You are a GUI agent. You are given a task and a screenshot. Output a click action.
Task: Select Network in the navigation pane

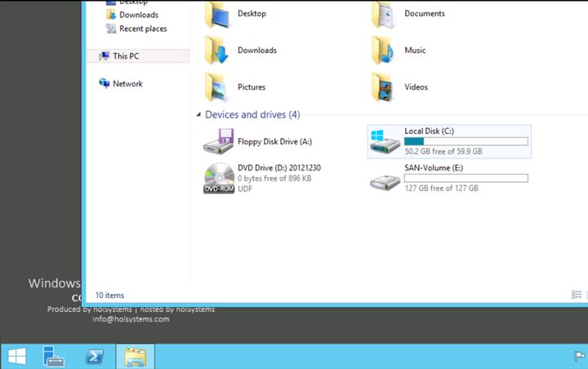pyautogui.click(x=127, y=83)
